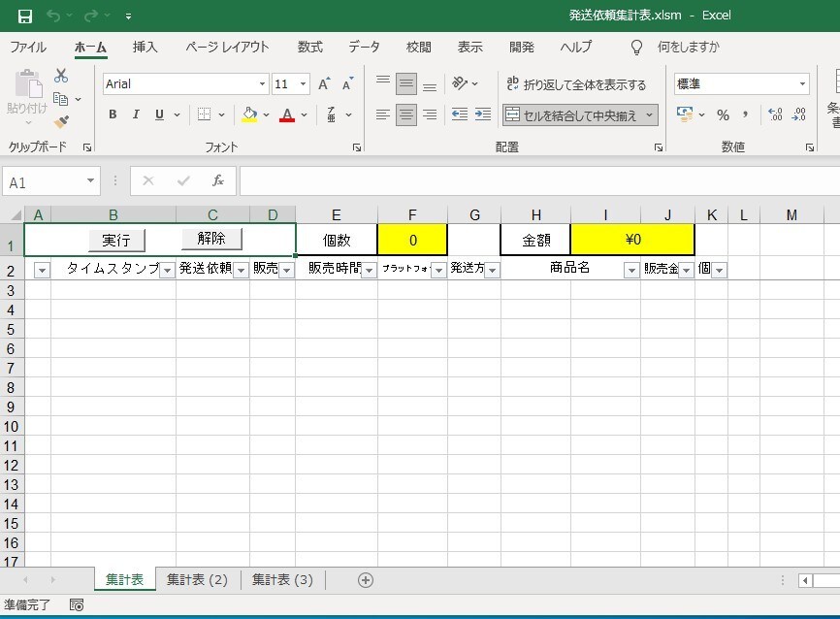Open the クリップボード dialog launcher
Viewport: 840px width, 619px height.
[x=87, y=147]
